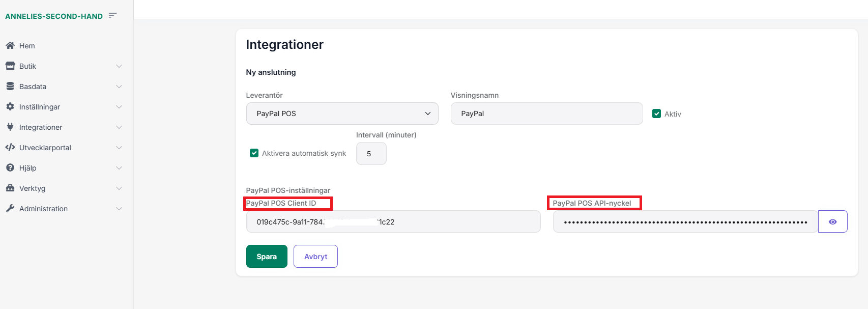Expand the Inställningar menu chevron
The width and height of the screenshot is (868, 309).
click(119, 107)
